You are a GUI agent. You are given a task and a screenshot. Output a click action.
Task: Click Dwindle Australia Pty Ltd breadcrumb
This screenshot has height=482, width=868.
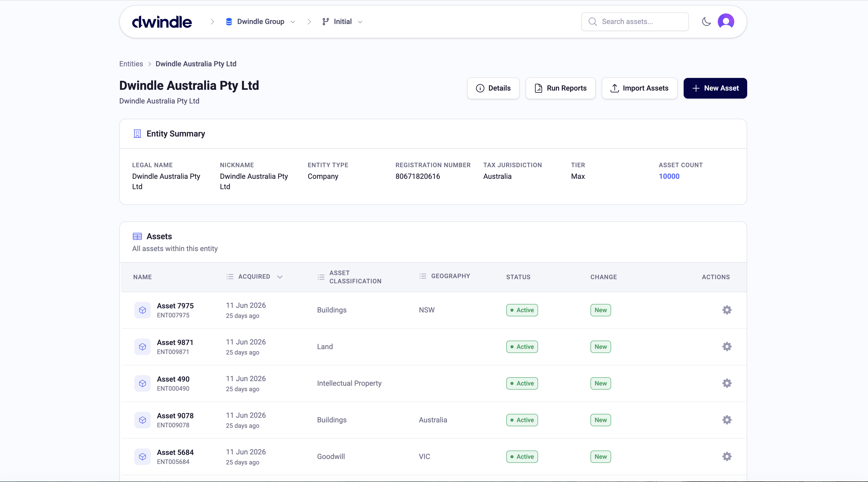point(196,64)
